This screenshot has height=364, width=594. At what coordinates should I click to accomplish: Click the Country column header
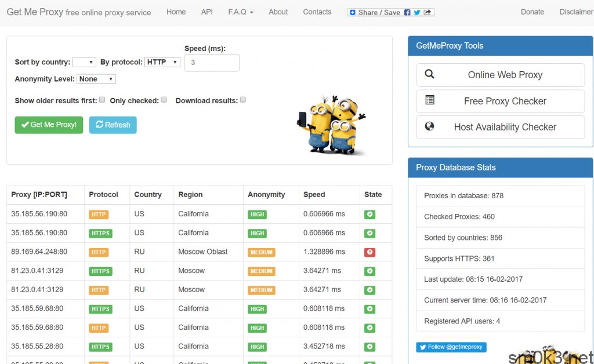point(148,195)
